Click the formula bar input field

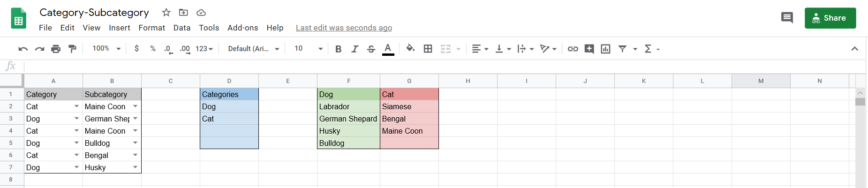[x=422, y=66]
